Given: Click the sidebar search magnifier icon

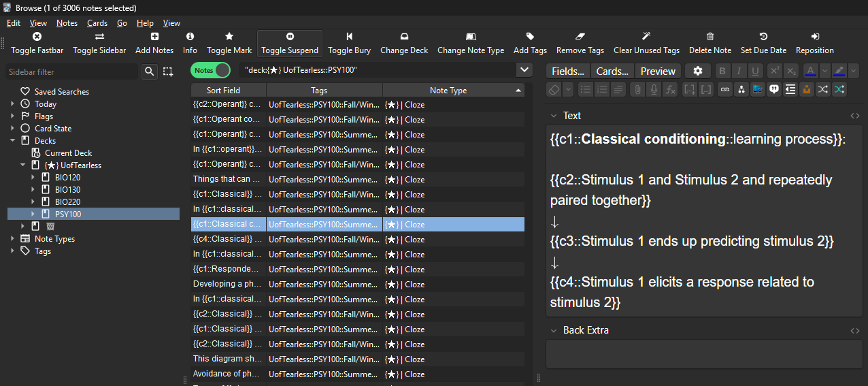Looking at the screenshot, I should point(150,71).
